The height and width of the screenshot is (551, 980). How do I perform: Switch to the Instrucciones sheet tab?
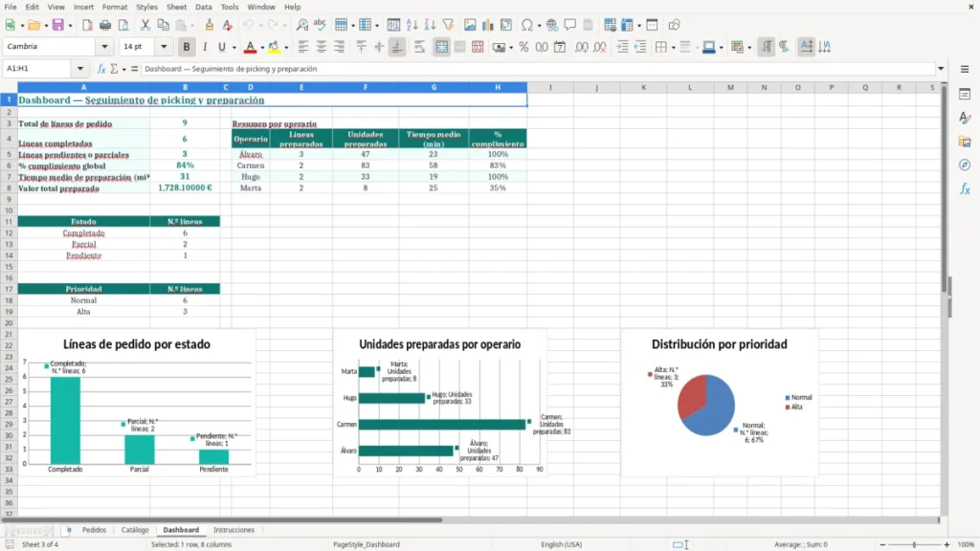234,530
